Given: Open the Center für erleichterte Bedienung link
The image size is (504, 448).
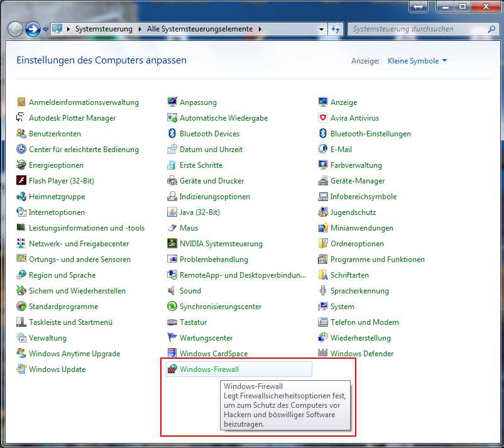Looking at the screenshot, I should (x=84, y=150).
